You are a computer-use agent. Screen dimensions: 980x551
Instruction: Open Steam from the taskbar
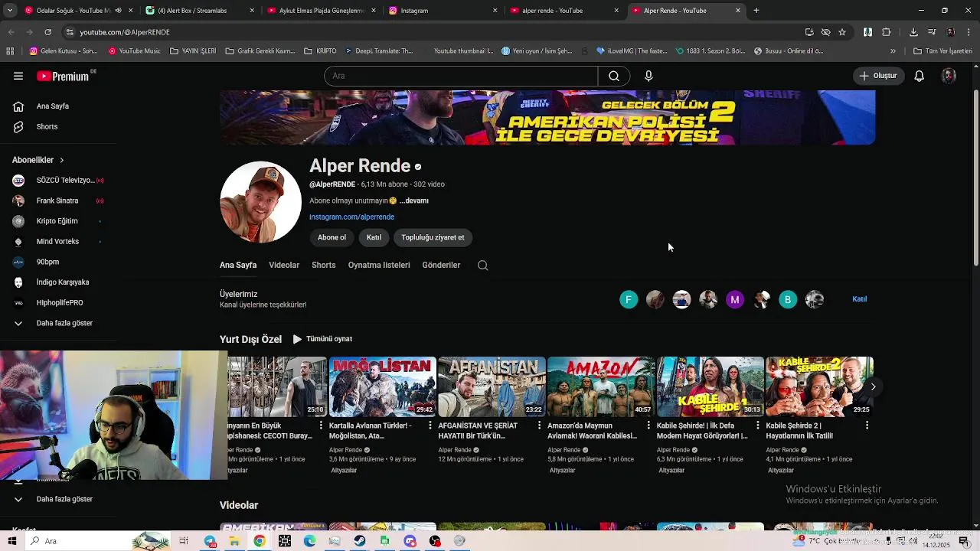point(359,541)
